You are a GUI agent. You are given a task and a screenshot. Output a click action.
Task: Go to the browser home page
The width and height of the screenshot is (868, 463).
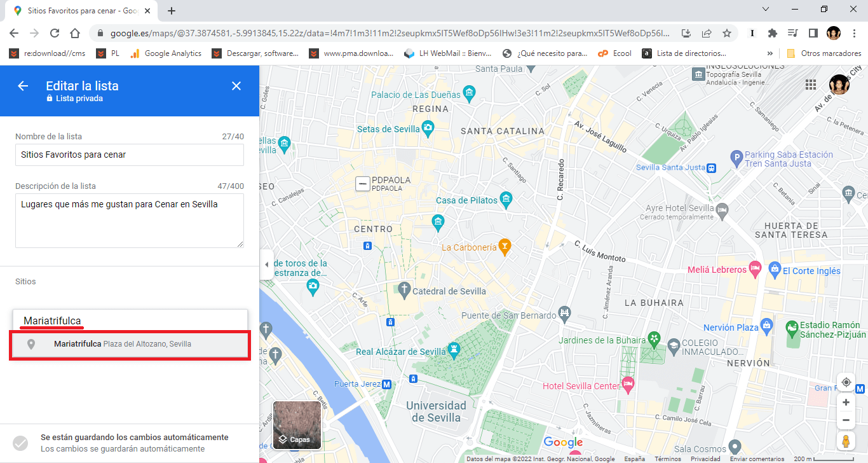[x=75, y=33]
